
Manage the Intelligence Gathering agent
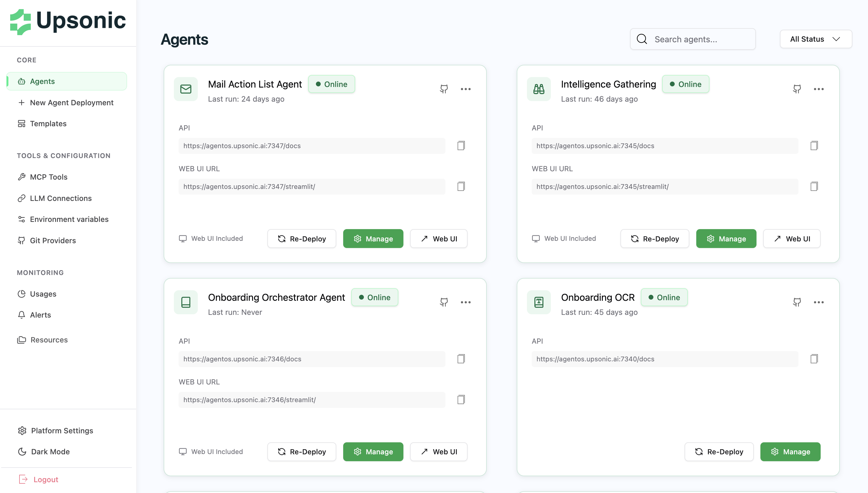[x=726, y=239]
